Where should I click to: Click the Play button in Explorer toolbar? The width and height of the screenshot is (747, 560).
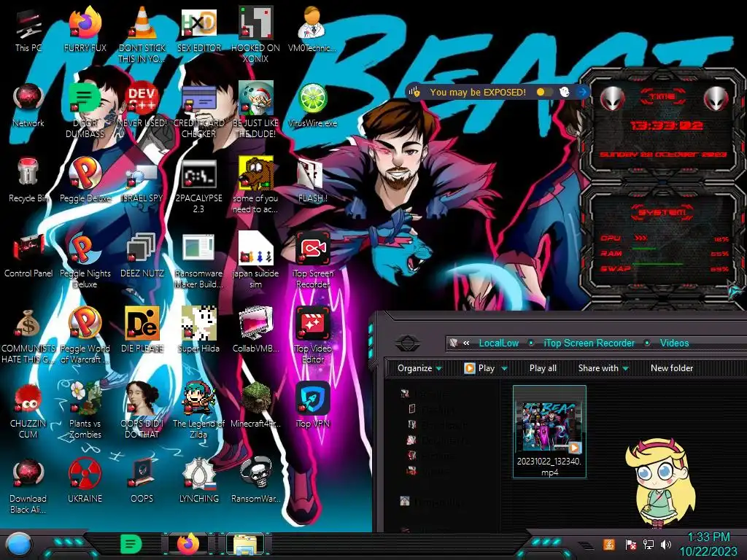[479, 368]
